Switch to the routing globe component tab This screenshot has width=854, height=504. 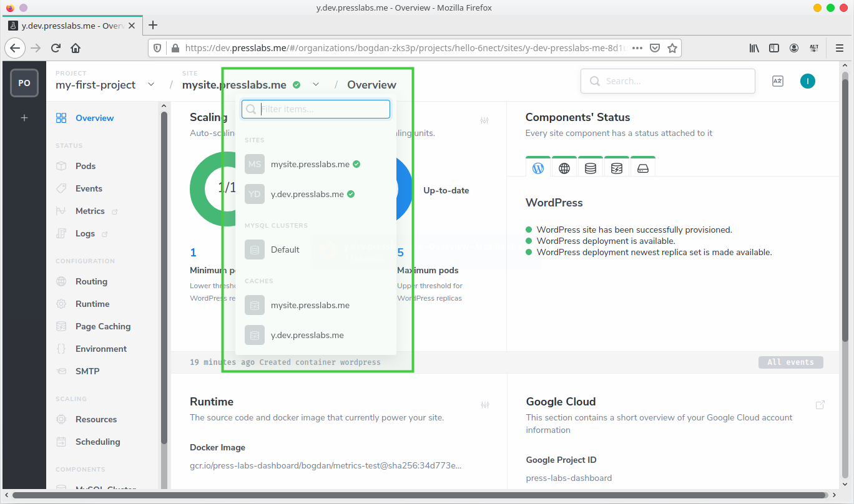click(x=564, y=167)
